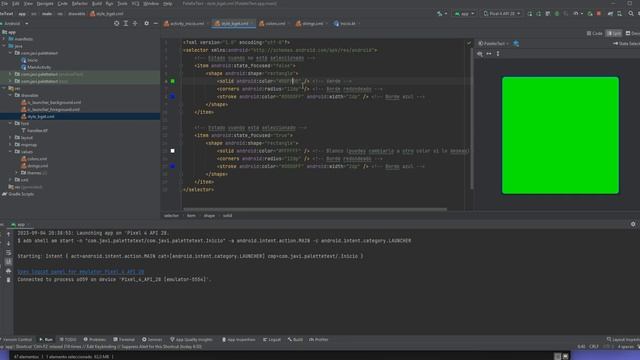Open the Refactor menu
Image resolution: width=640 pixels, height=360 pixels.
coord(80,3)
